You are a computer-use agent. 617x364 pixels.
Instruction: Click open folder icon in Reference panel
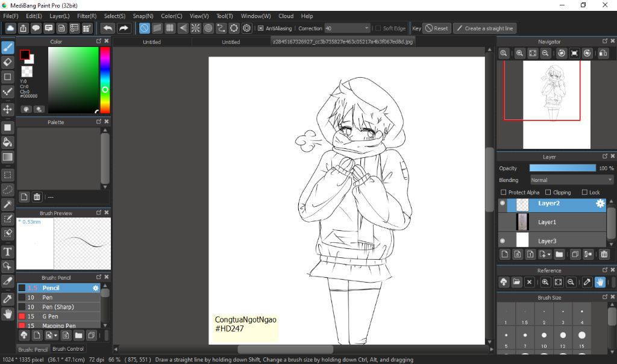point(516,282)
